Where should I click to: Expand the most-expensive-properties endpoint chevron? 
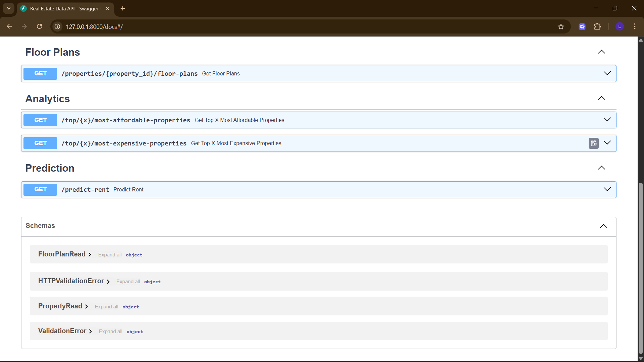click(x=607, y=143)
